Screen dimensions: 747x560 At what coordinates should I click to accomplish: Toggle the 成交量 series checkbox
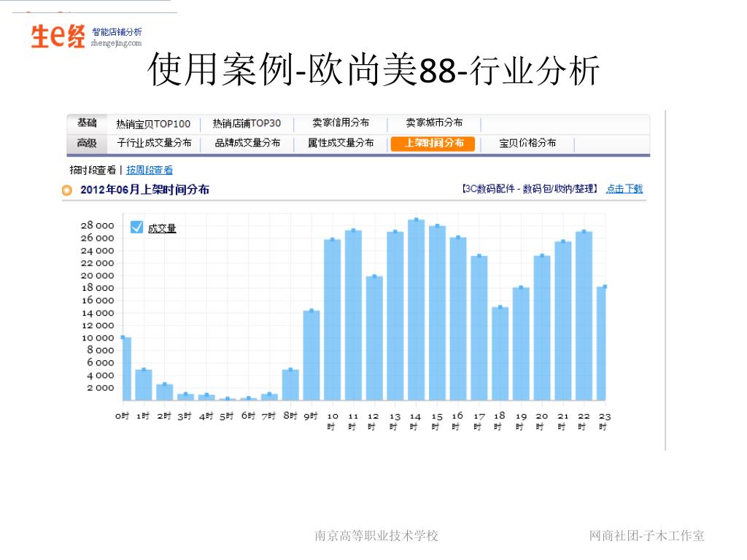click(x=136, y=227)
